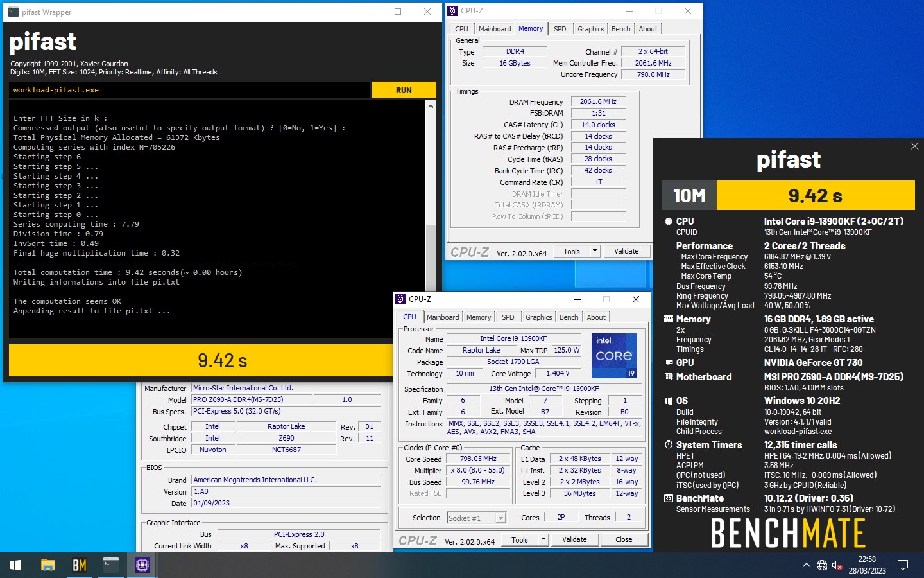The image size is (924, 578).
Task: Select Bench tab in front CPU-Z window
Action: pyautogui.click(x=569, y=317)
